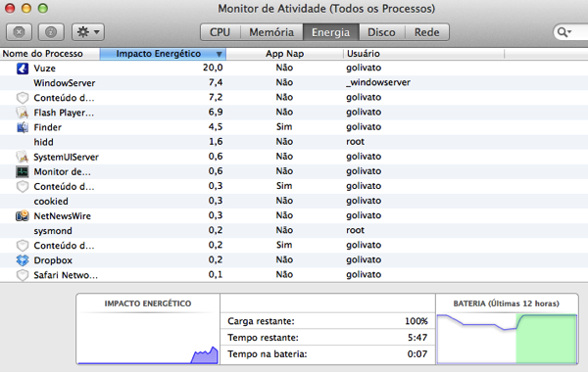Click the _windowserver user cell
This screenshot has width=588, height=372.
(x=378, y=82)
